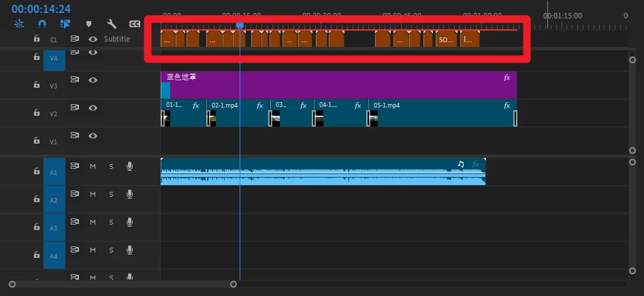Lock the A3 audio track
The image size is (644, 296).
pos(37,227)
